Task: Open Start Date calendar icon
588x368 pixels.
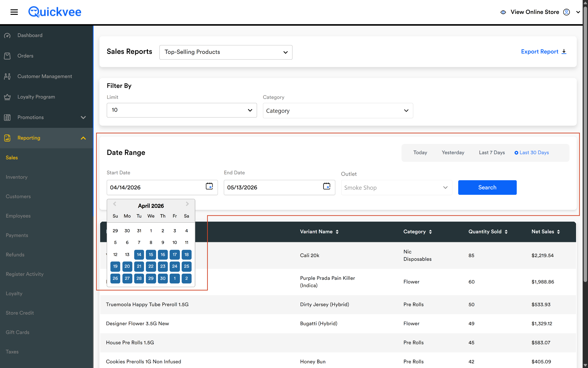Action: pyautogui.click(x=209, y=186)
